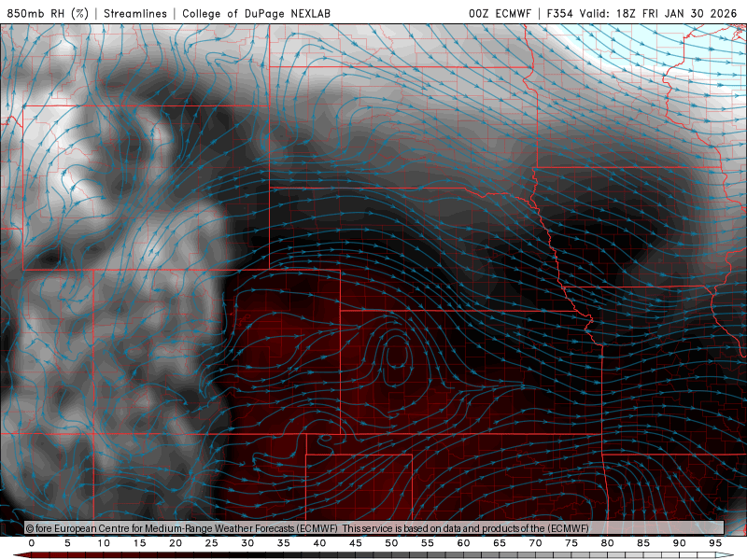This screenshot has height=560, width=747.
Task: Click the "60" label on the legend
Action: [x=463, y=543]
